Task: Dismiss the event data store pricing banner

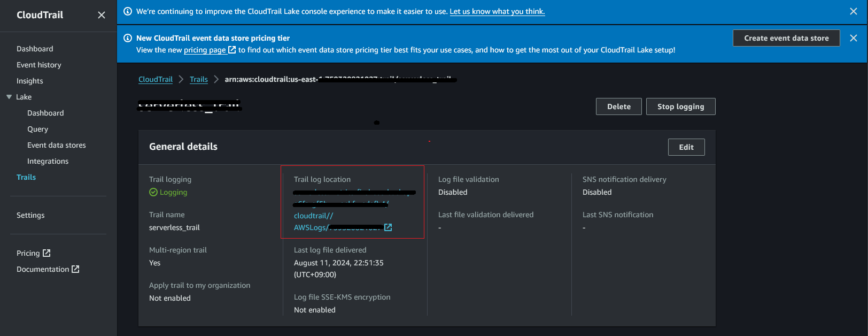Action: [x=853, y=38]
